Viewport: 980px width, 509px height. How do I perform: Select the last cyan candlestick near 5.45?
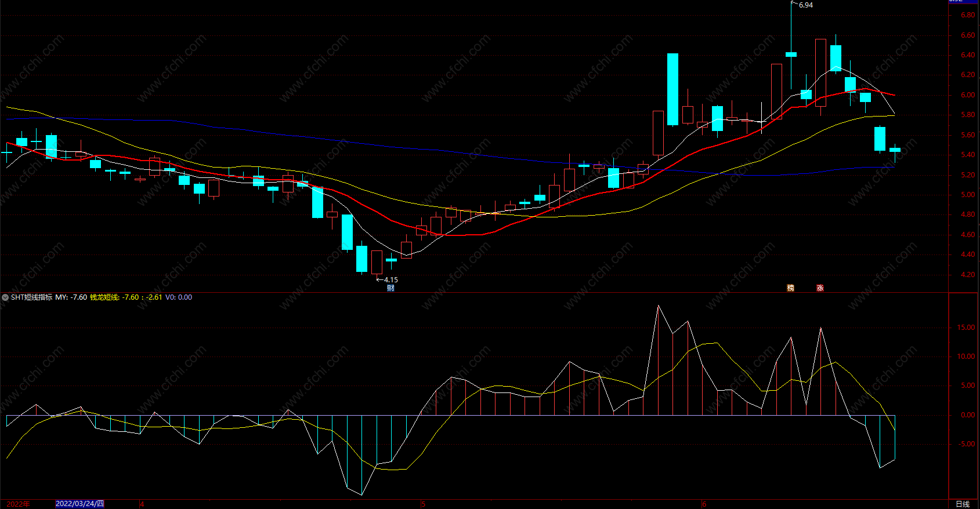tap(895, 150)
